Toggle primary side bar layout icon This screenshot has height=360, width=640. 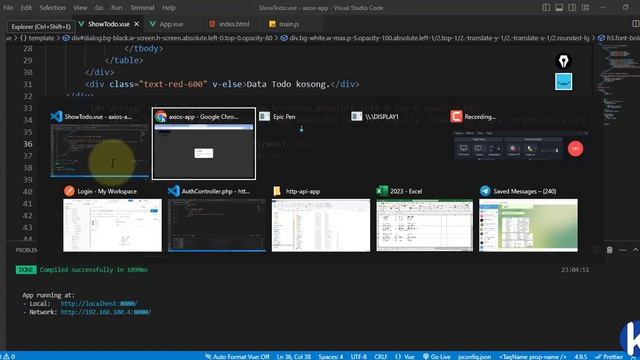[x=546, y=7]
